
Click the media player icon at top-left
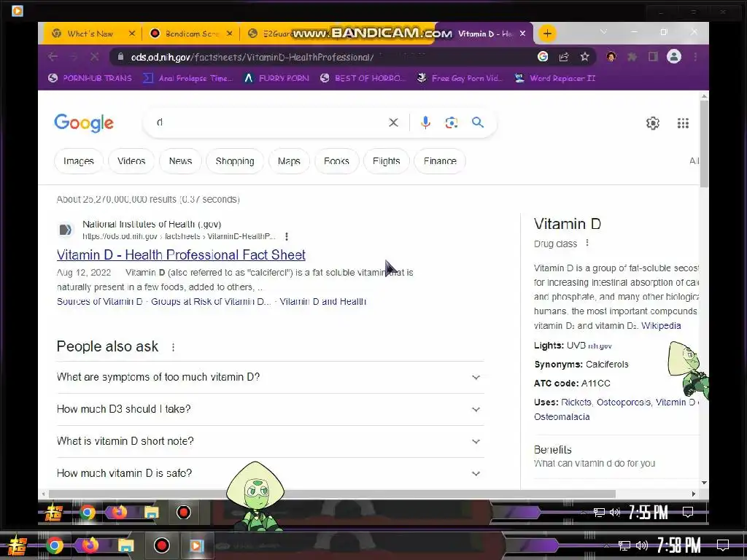coord(18,10)
